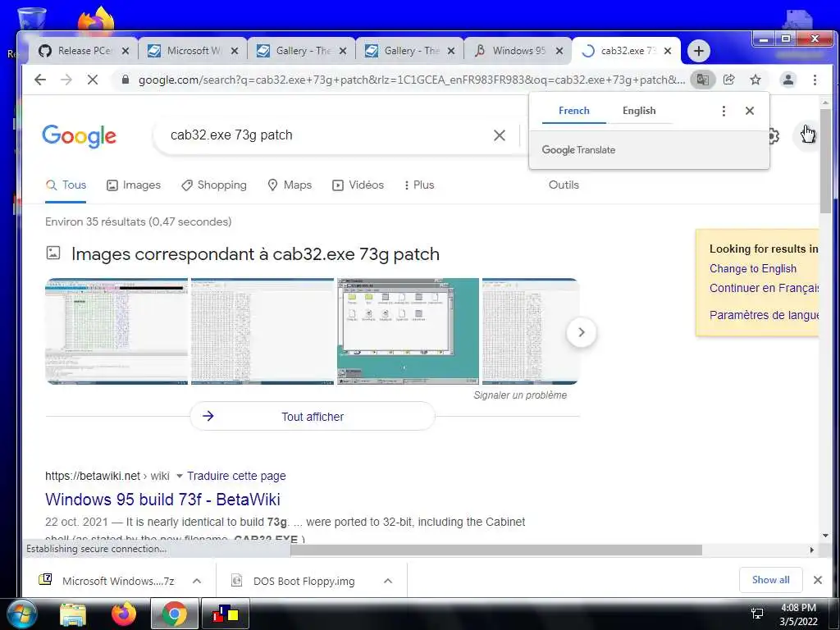The image size is (840, 630).
Task: Expand DOS Boot Floppy.img download options
Action: click(x=388, y=581)
